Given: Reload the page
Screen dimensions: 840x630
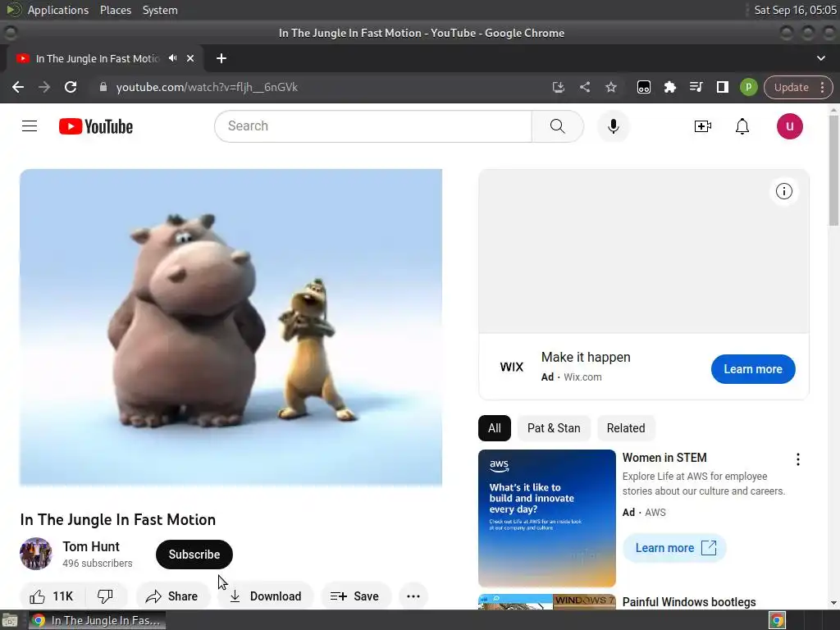Looking at the screenshot, I should pyautogui.click(x=71, y=87).
